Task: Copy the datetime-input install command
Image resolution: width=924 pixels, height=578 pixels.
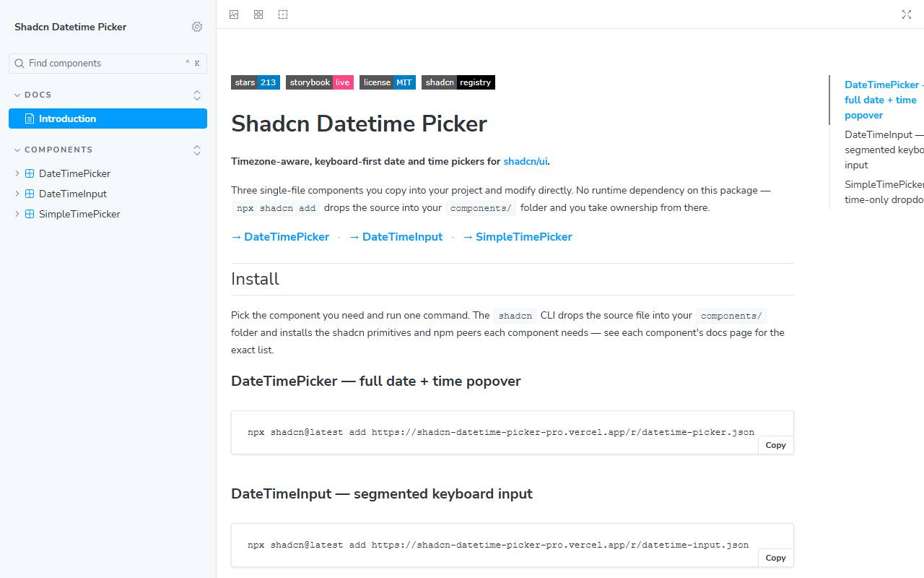Action: click(x=775, y=558)
